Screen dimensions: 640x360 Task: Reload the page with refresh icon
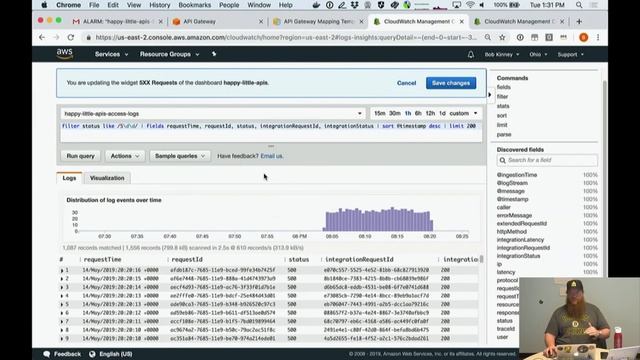coord(71,37)
